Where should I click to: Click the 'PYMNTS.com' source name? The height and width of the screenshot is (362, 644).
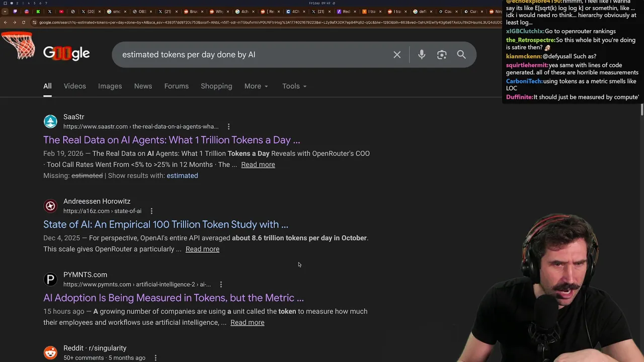(x=85, y=275)
